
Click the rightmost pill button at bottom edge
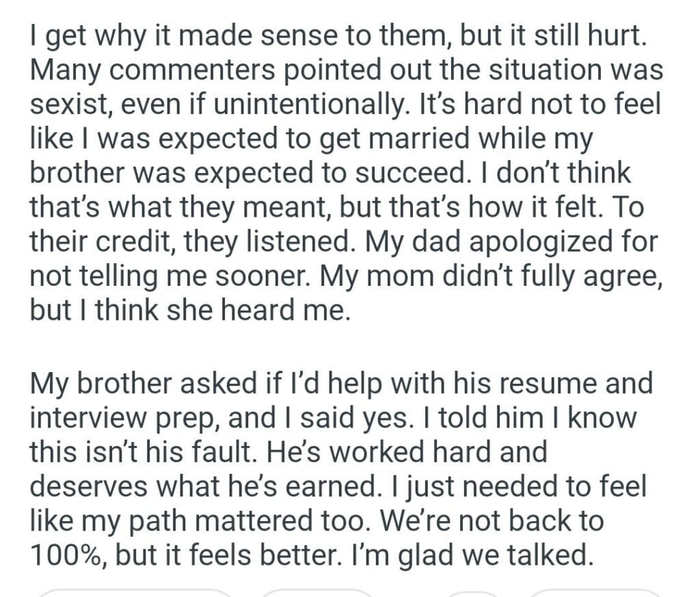(x=596, y=592)
